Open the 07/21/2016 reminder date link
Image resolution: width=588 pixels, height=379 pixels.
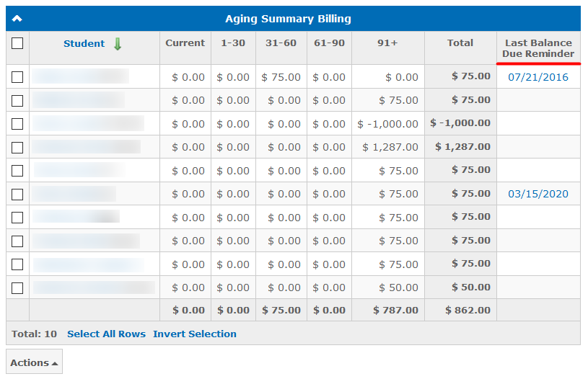click(538, 77)
